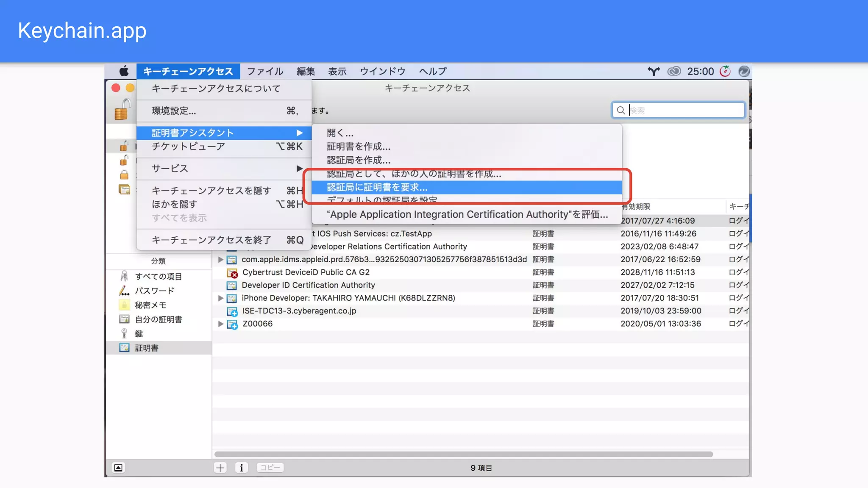Image resolution: width=868 pixels, height=488 pixels.
Task: Click the コピー button at the bottom
Action: pos(270,467)
